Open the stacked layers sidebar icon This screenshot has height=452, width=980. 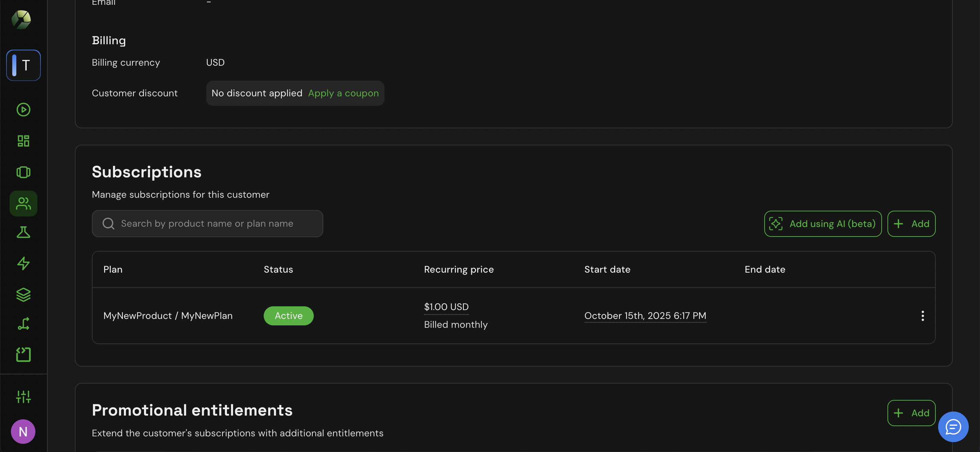(23, 294)
